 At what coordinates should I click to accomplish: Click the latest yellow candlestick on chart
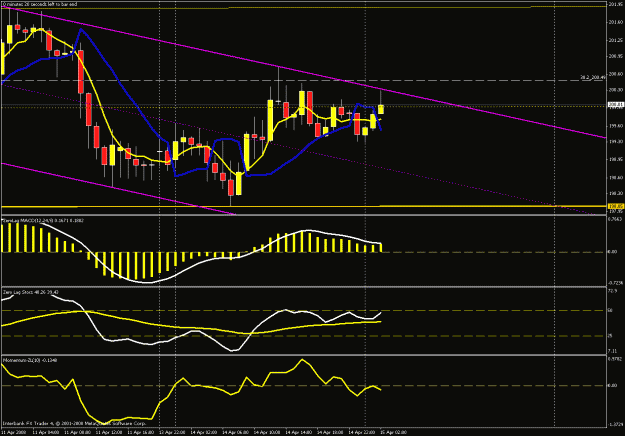[381, 109]
